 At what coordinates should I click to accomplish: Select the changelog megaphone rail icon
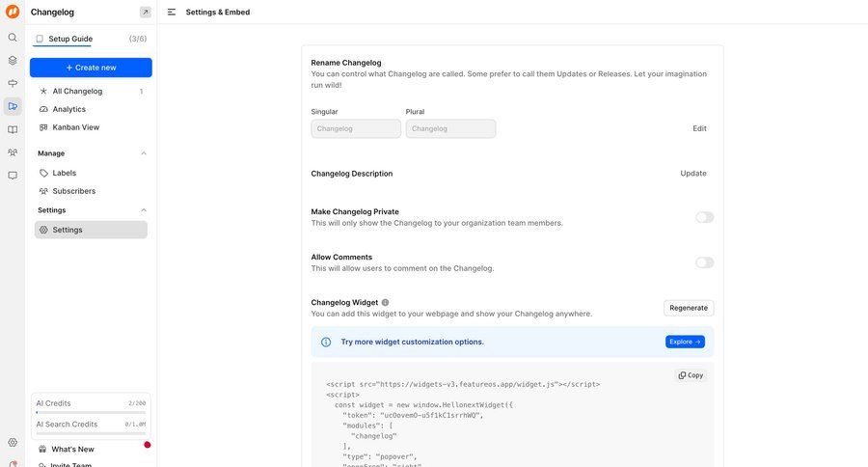pyautogui.click(x=13, y=106)
